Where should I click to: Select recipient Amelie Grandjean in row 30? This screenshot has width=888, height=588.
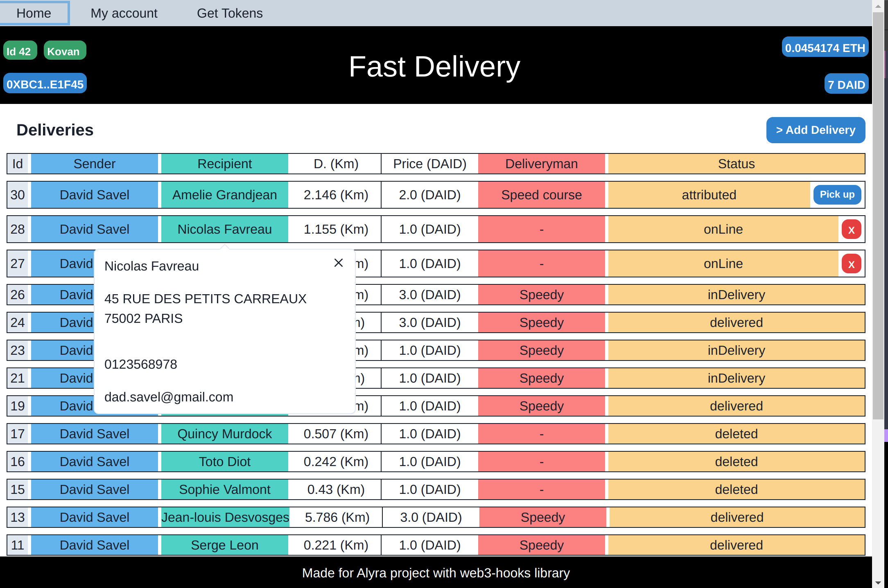click(224, 195)
